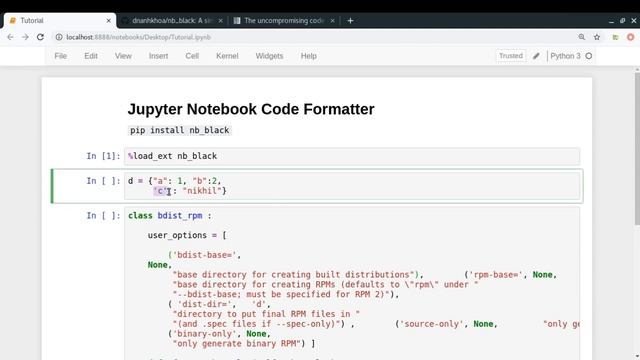Close the dnanhkhoa/nb_black tab
The height and width of the screenshot is (360, 640).
click(x=220, y=20)
